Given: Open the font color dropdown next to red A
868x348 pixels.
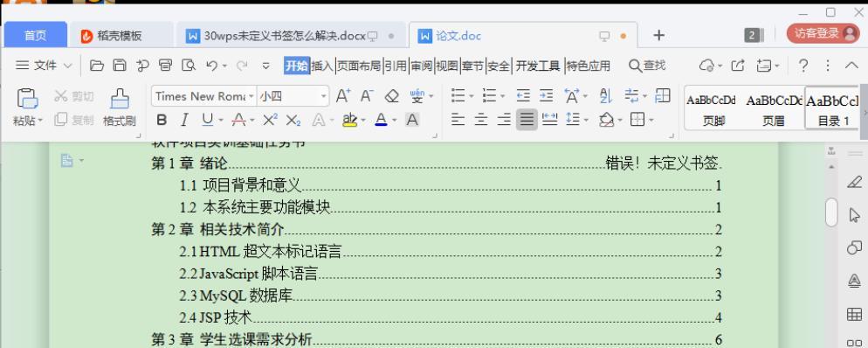Looking at the screenshot, I should click(395, 121).
